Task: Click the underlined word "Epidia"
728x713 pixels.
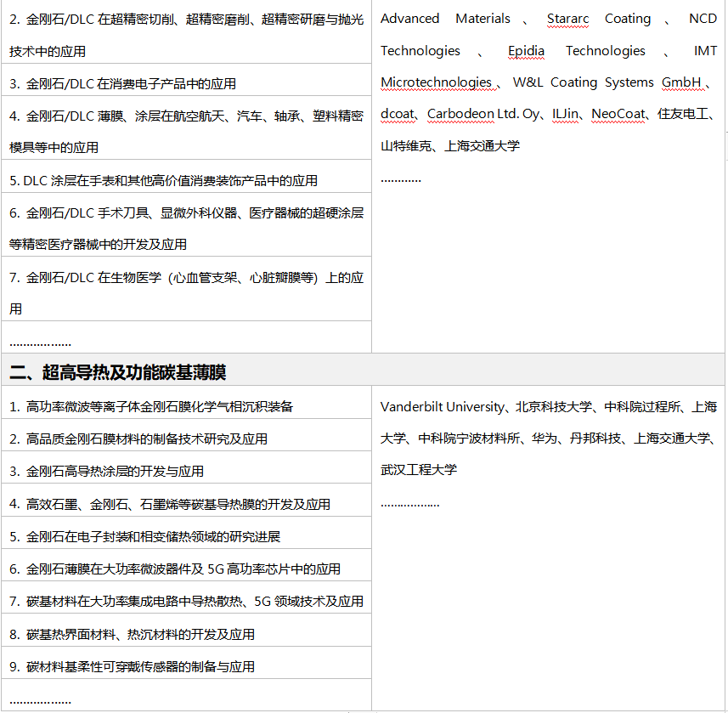Action: tap(526, 51)
